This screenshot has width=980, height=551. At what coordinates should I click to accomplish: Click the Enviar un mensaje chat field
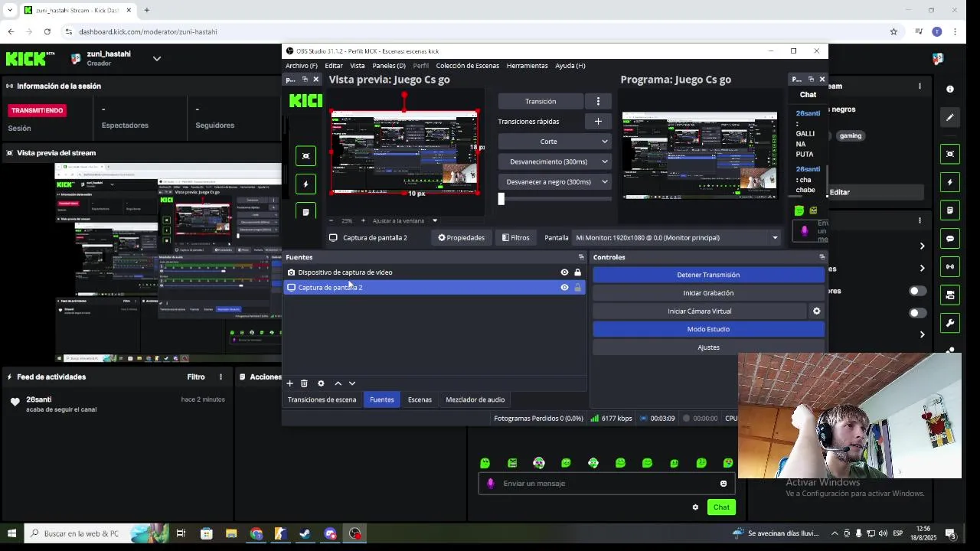click(x=606, y=484)
